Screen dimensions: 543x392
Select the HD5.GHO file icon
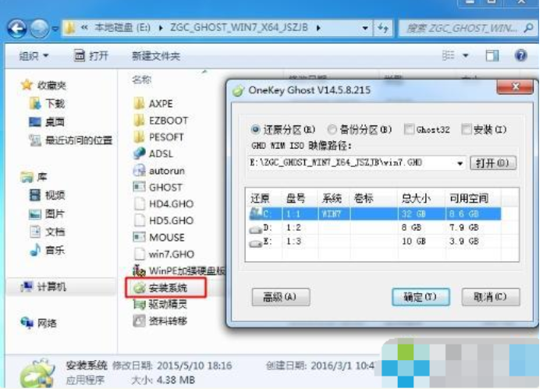point(139,220)
